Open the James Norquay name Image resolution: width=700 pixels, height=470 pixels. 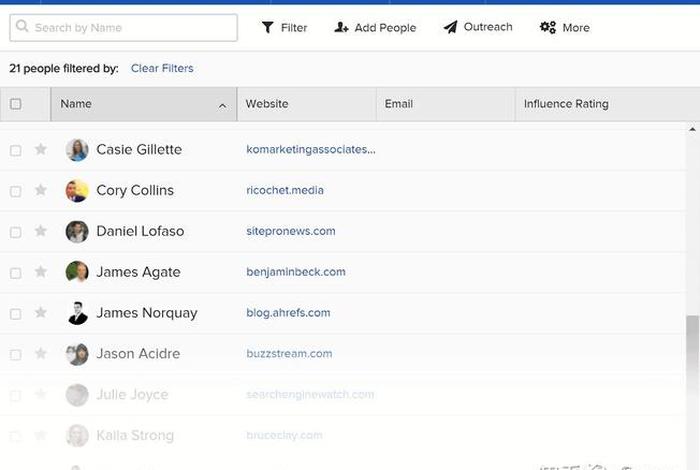(147, 313)
